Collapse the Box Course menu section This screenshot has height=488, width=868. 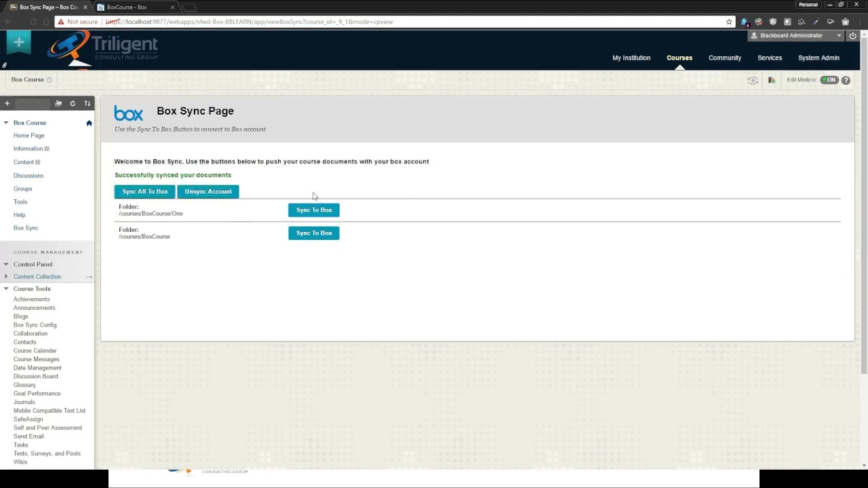6,123
